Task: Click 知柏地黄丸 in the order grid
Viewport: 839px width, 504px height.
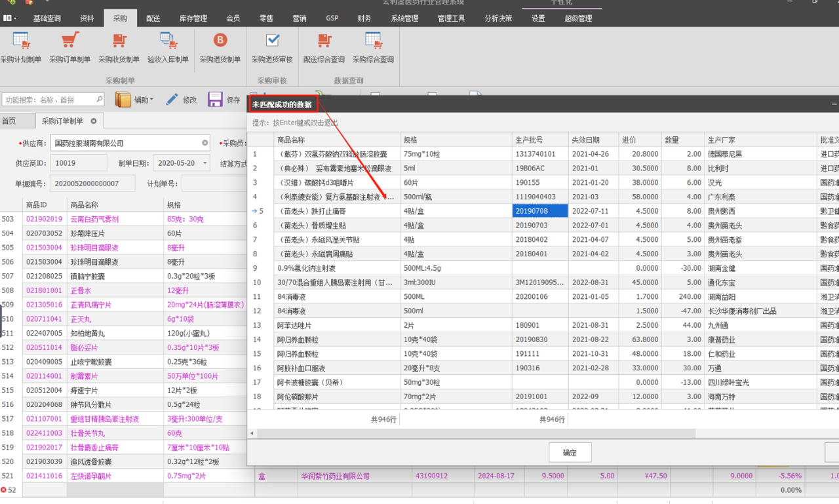Action: point(87,334)
